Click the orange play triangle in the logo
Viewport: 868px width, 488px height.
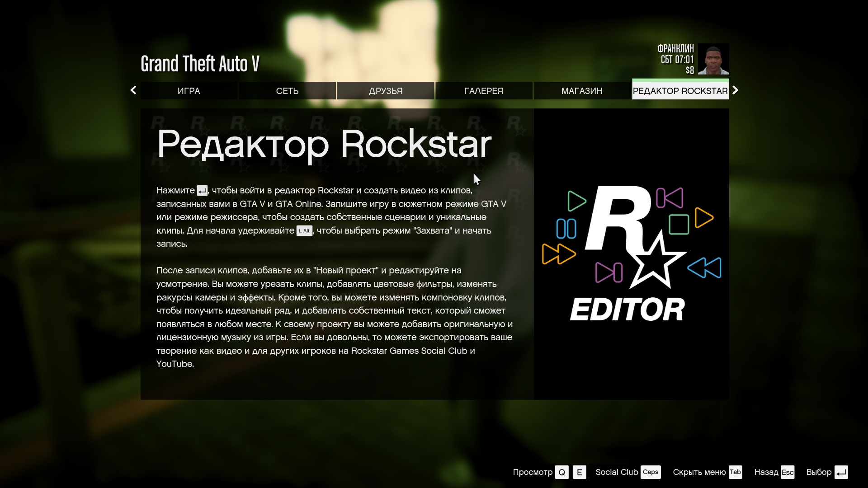point(704,218)
